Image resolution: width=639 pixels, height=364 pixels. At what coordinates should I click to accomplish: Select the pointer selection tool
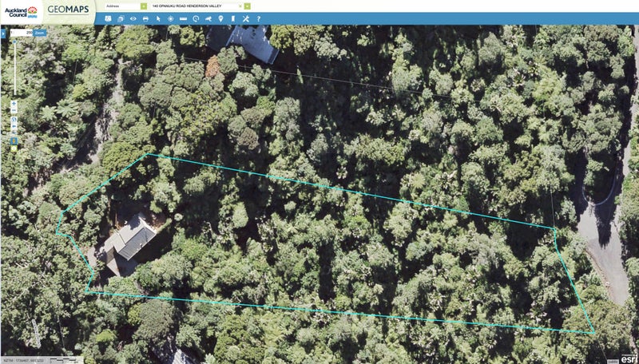[x=158, y=18]
